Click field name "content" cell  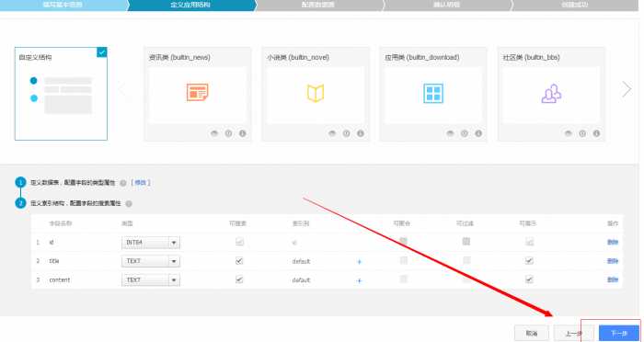point(60,280)
